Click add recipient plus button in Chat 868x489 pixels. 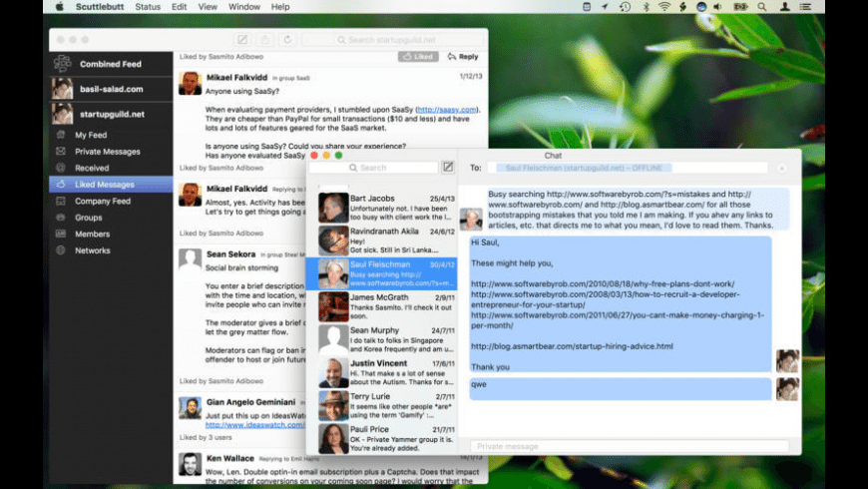click(781, 168)
